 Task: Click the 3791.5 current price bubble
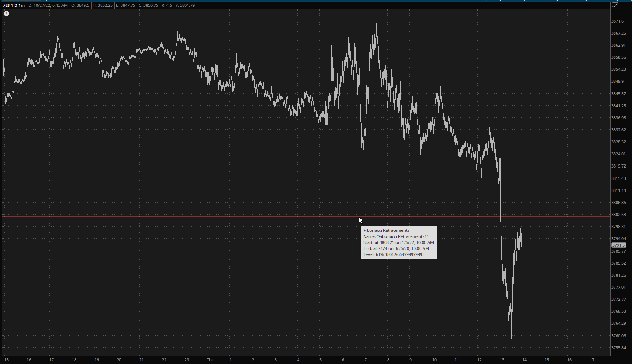(618, 245)
